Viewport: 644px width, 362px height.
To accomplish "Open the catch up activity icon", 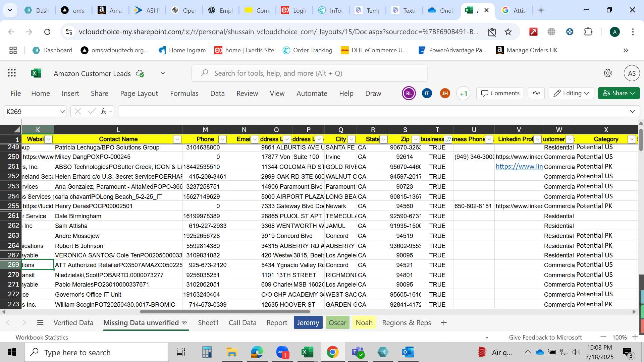I will tap(536, 93).
